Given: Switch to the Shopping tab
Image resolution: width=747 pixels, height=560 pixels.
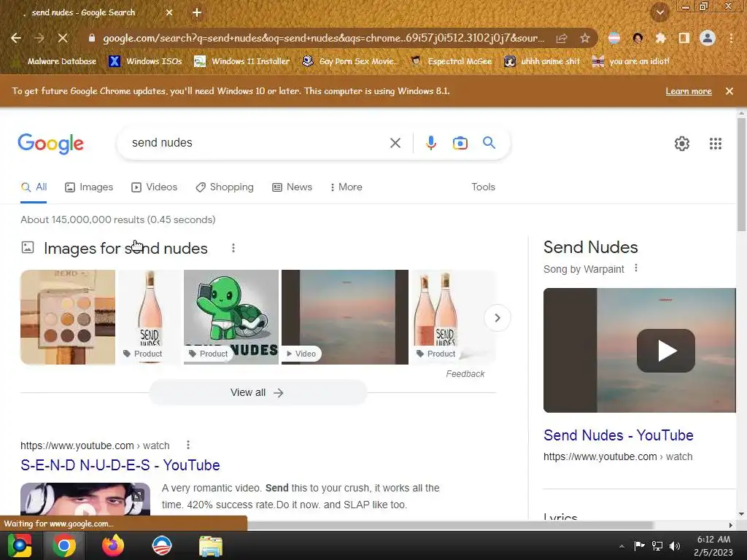Looking at the screenshot, I should click(225, 187).
